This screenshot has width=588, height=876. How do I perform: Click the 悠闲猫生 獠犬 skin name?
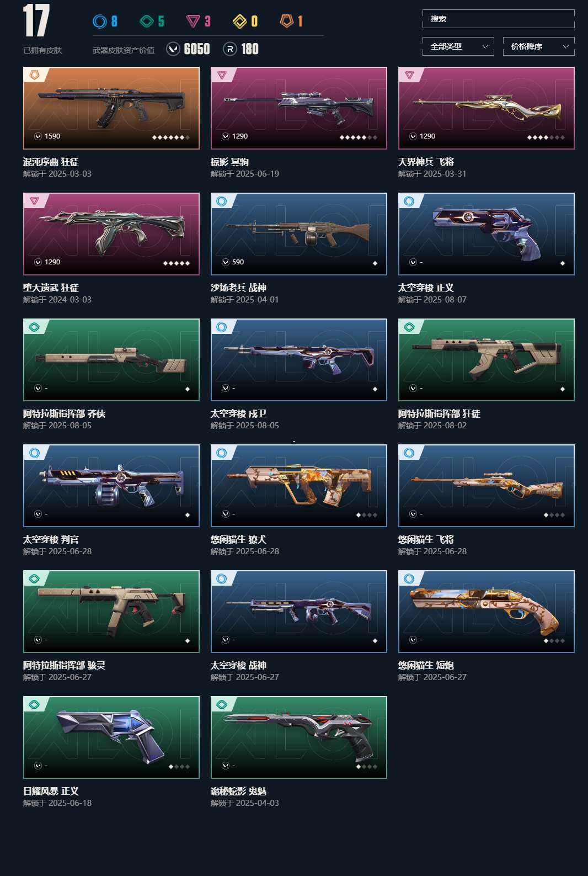tap(238, 539)
